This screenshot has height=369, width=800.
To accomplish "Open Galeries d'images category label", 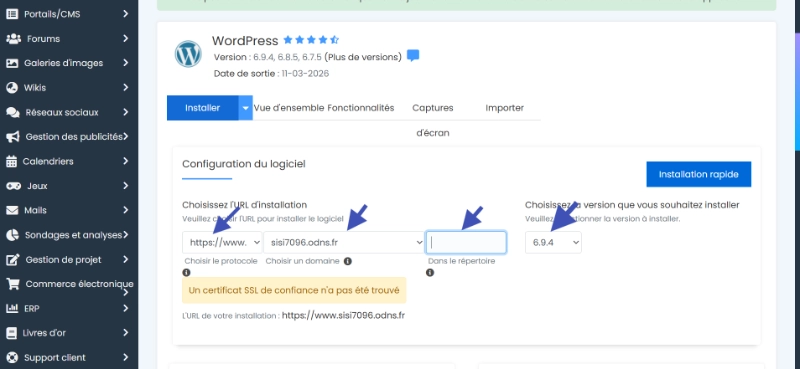I will pos(63,63).
